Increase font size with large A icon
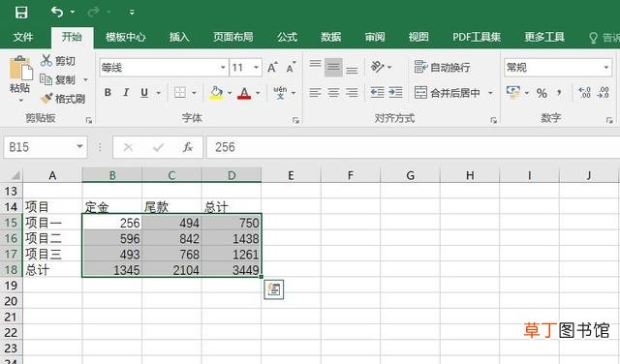This screenshot has width=620, height=364. (x=272, y=68)
